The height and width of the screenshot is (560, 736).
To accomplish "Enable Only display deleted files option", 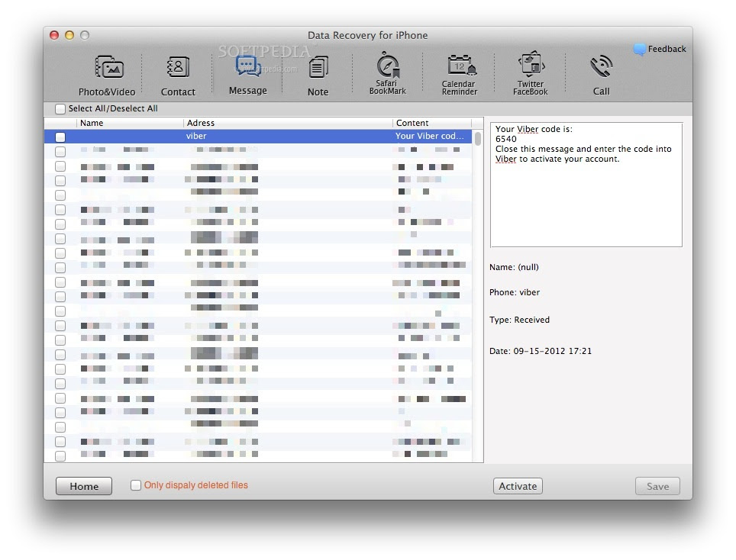I will pos(136,485).
